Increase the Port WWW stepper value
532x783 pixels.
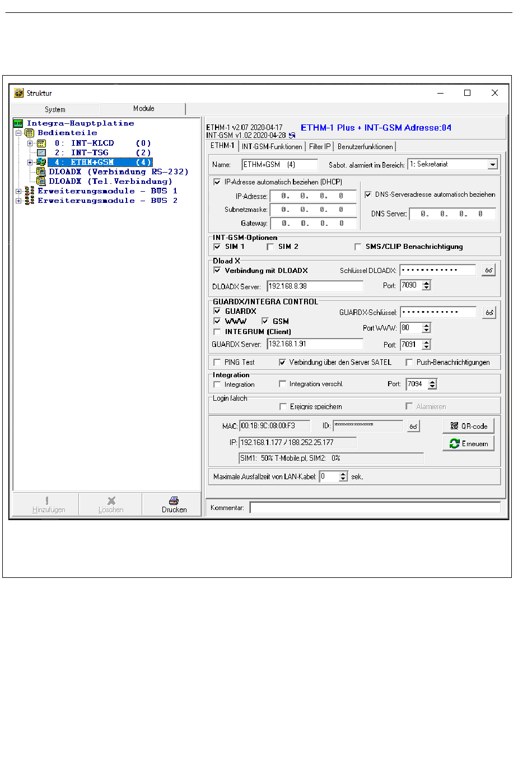click(426, 326)
